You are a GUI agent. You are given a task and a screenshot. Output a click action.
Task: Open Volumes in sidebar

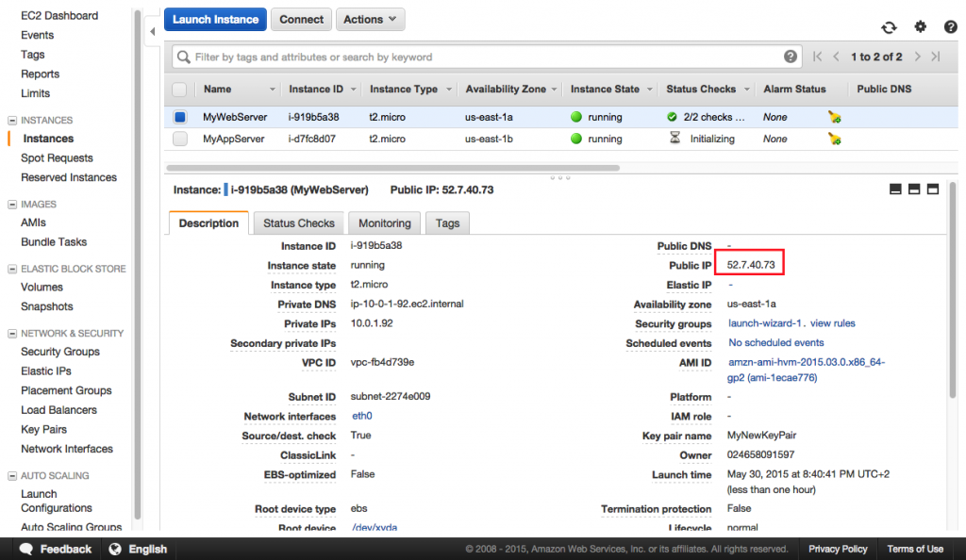(42, 287)
